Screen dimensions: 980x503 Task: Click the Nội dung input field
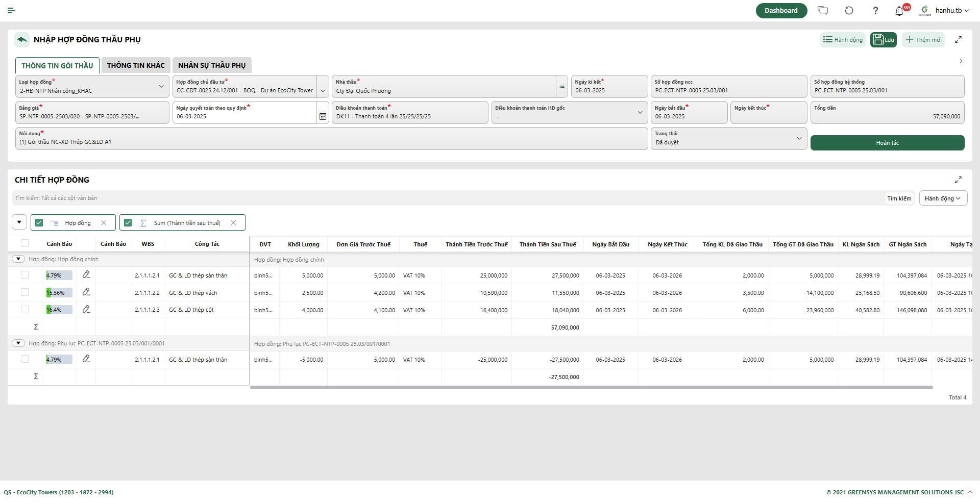click(x=331, y=138)
